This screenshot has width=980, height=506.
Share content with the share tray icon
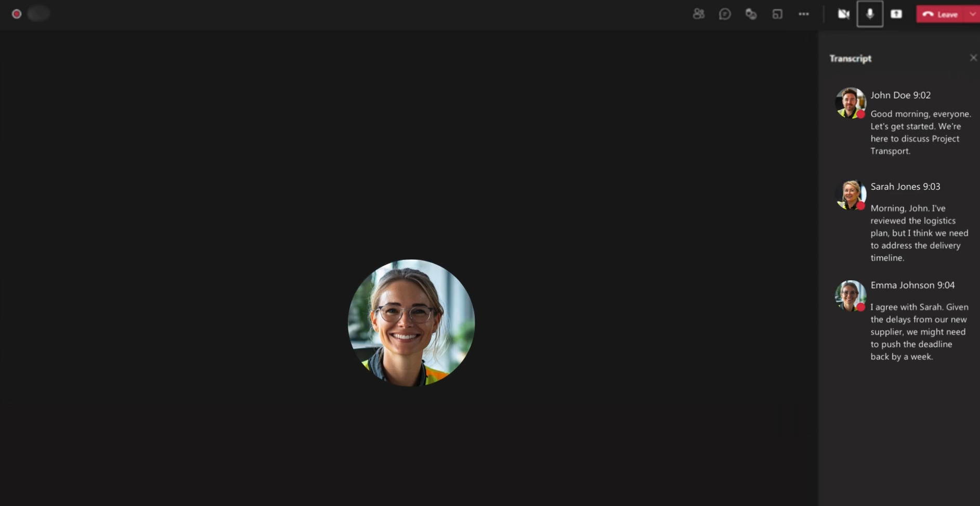click(x=896, y=14)
